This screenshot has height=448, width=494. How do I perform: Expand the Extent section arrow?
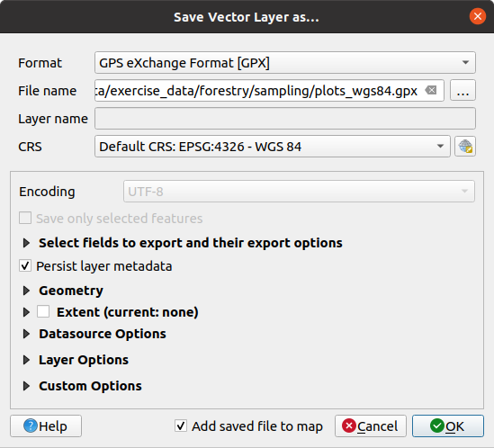click(x=26, y=312)
